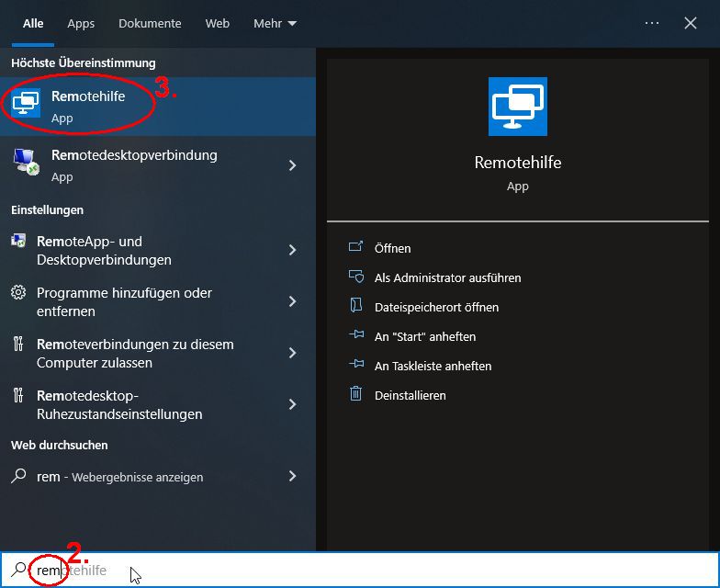
Task: Click the magnifier icon in the search box
Action: click(x=18, y=570)
